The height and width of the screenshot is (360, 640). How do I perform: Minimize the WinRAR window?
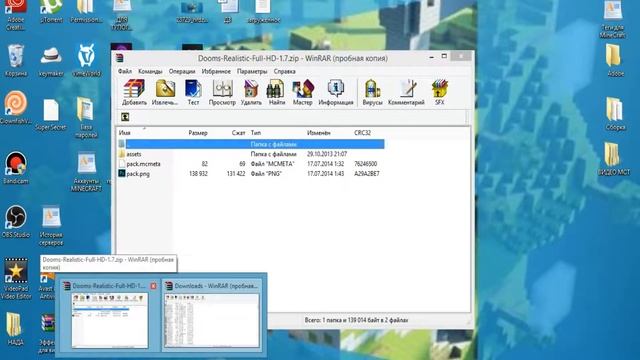431,56
